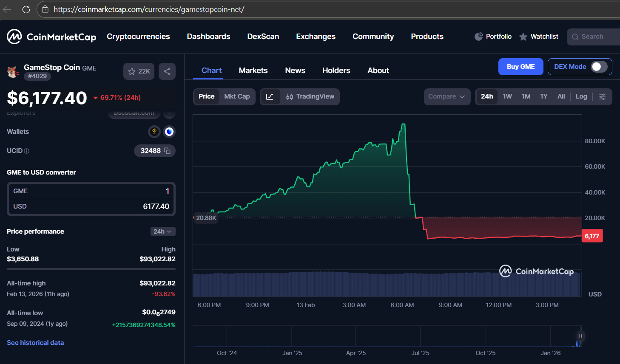This screenshot has height=364, width=620.
Task: Click the GME to USD converter heading
Action: [41, 172]
